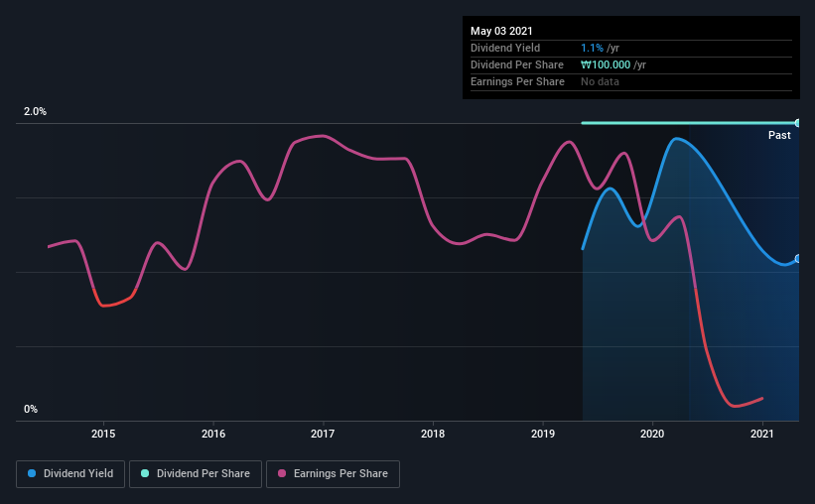Screen dimensions: 815x504
Task: Click the 2017 x-axis label
Action: pos(323,434)
